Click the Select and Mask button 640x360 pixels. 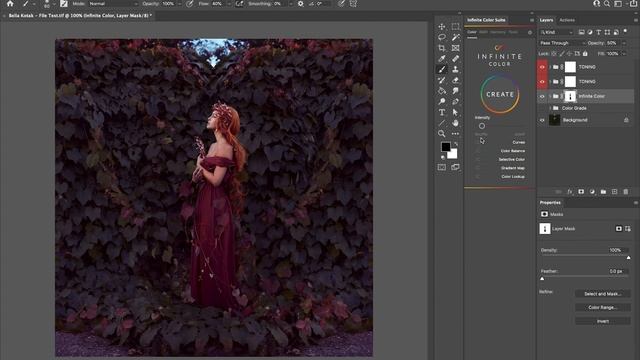[x=602, y=294]
